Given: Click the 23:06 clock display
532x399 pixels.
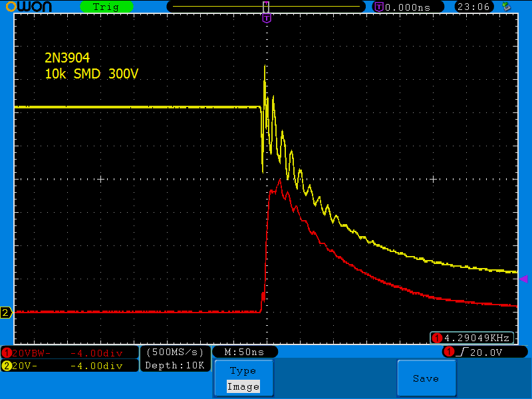Looking at the screenshot, I should click(473, 7).
